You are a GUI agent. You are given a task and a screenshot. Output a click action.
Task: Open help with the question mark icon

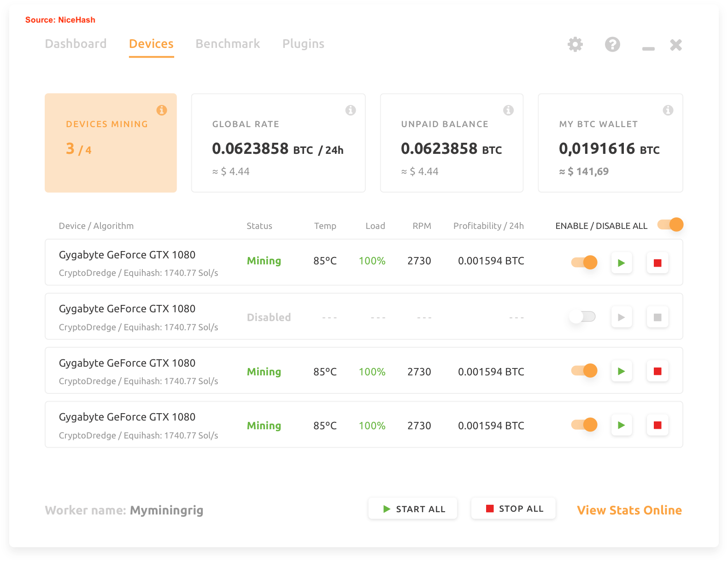coord(612,45)
